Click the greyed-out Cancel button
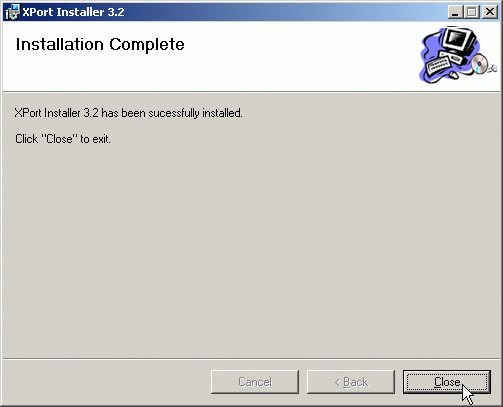503x407 pixels. tap(255, 382)
